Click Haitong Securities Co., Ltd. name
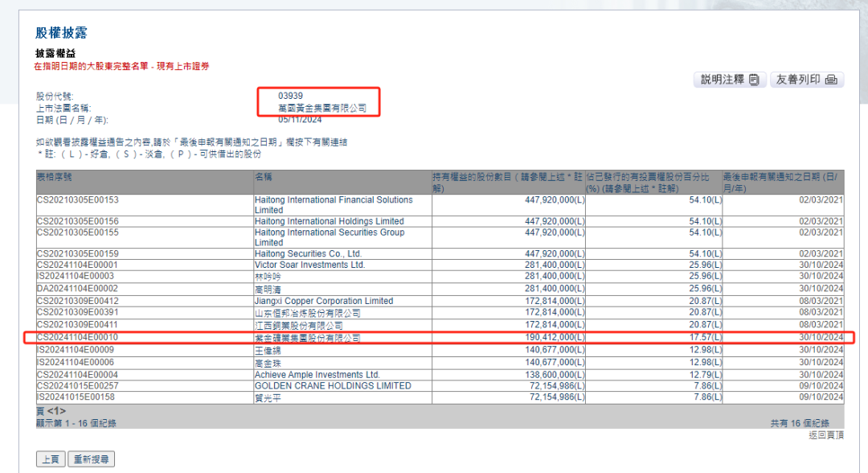This screenshot has width=868, height=473. (x=308, y=253)
